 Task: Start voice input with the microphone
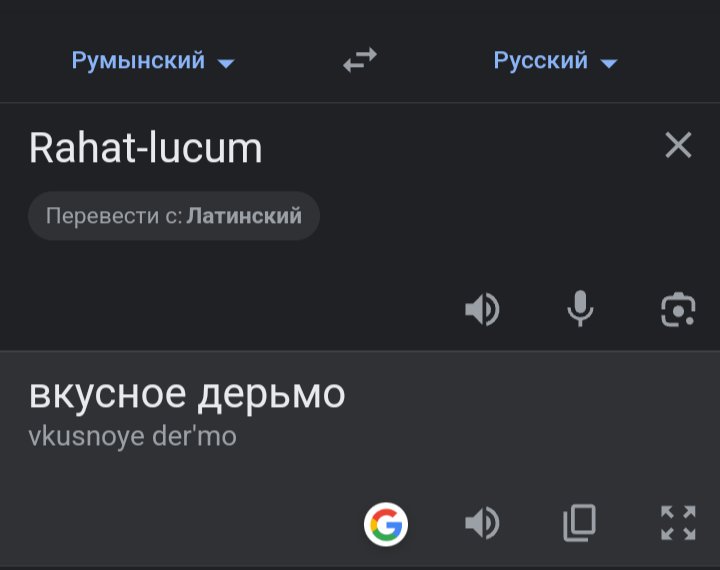coord(580,310)
